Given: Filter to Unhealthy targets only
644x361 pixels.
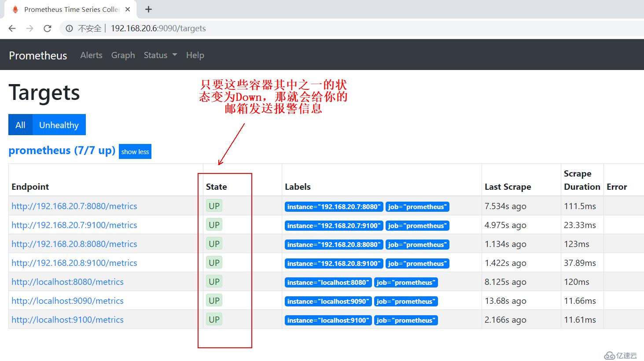Looking at the screenshot, I should click(x=59, y=125).
